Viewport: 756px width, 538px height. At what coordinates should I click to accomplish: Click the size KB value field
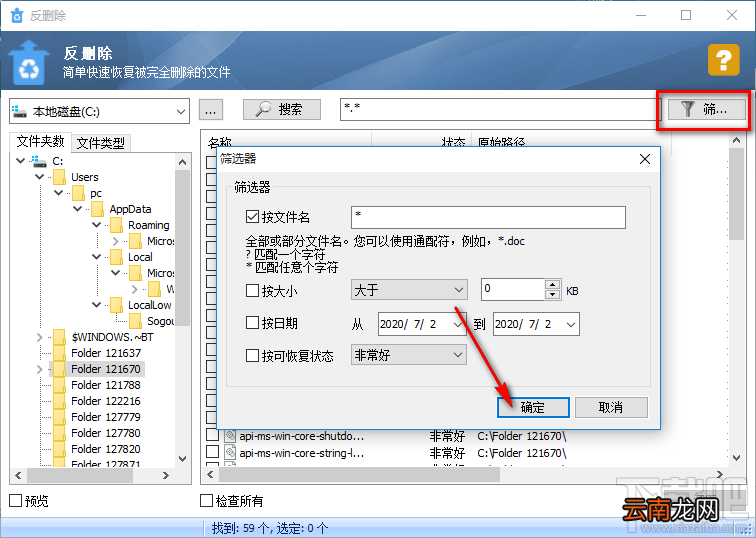(513, 290)
